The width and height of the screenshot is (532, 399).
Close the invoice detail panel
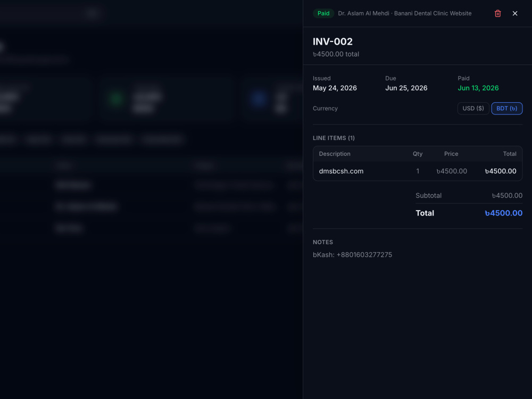514,13
